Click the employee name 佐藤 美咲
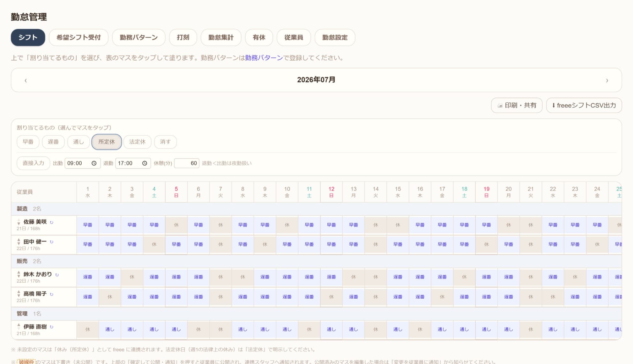 coord(35,222)
